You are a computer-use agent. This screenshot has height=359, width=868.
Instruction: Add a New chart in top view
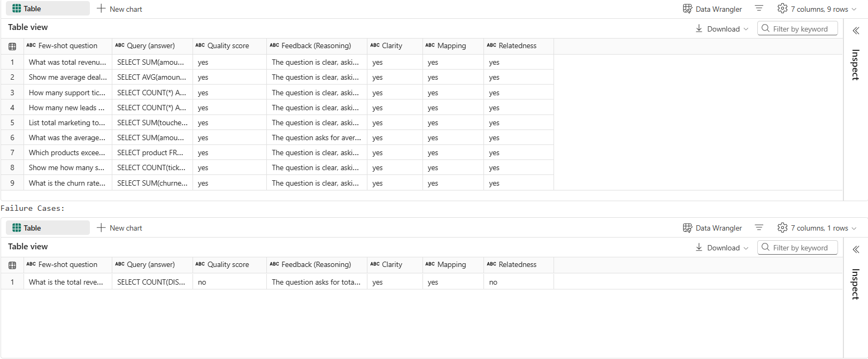[x=119, y=9]
